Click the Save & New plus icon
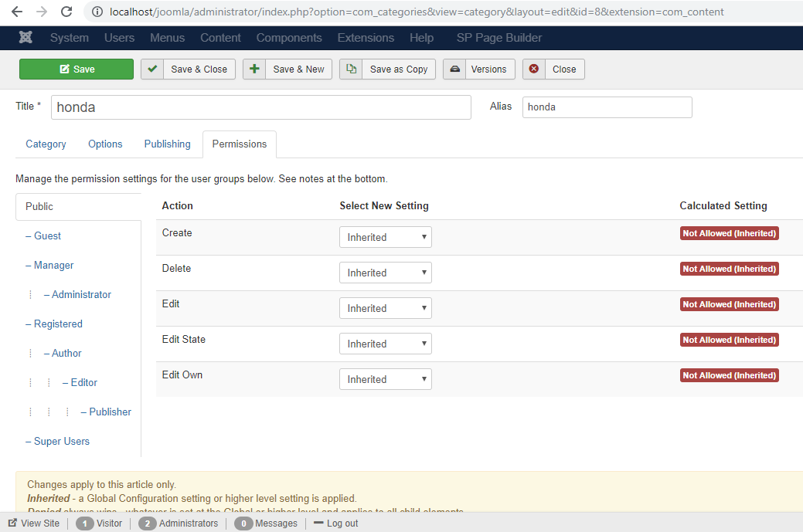The height and width of the screenshot is (532, 803). coord(253,69)
